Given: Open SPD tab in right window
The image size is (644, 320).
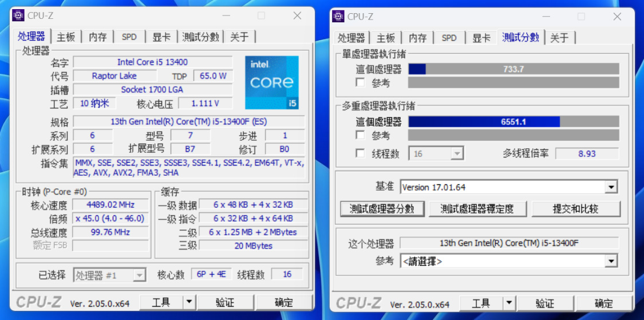Looking at the screenshot, I should pos(449,38).
